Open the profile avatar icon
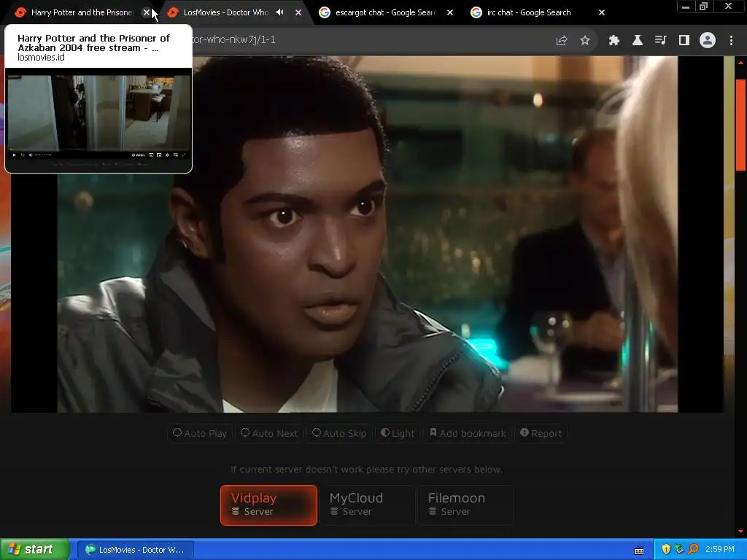 point(708,41)
